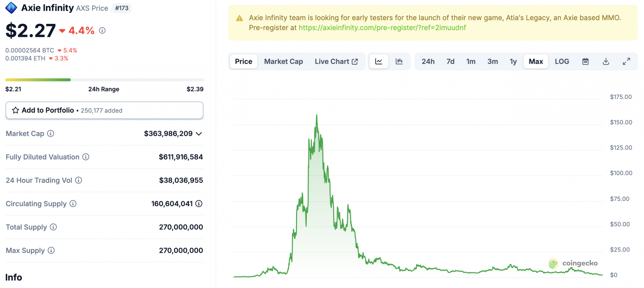Select the candlestick chart view icon
This screenshot has height=288, width=644.
click(399, 61)
